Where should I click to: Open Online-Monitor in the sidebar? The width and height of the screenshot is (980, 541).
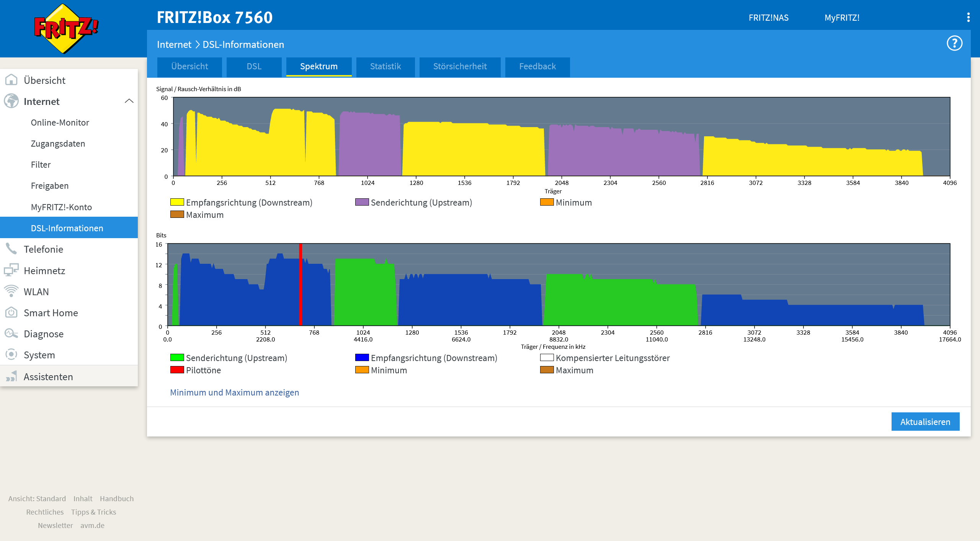tap(60, 123)
